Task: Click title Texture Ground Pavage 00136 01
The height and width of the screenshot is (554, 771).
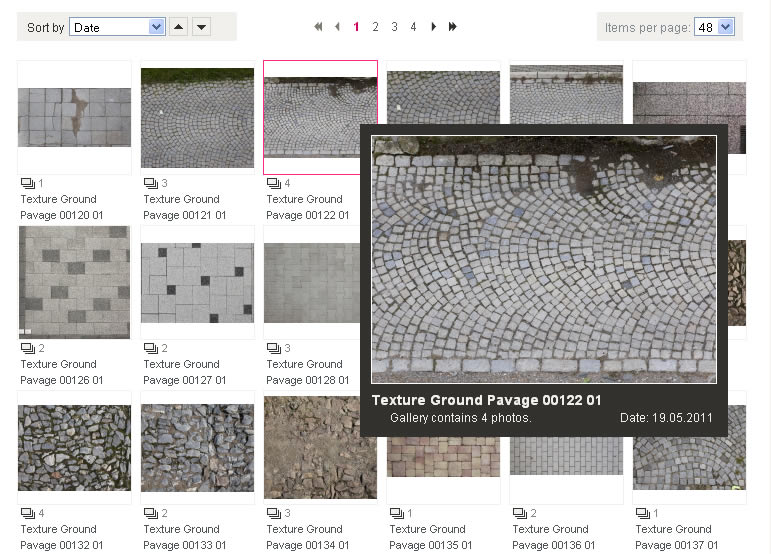Action: pos(553,537)
